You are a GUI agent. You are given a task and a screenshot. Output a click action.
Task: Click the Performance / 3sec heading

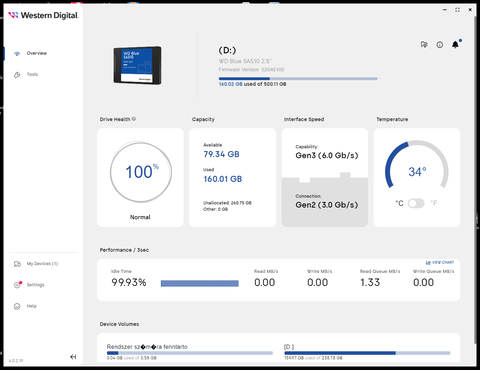point(124,250)
